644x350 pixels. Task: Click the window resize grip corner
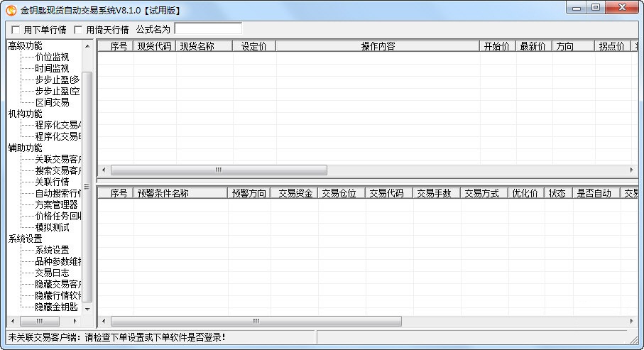634,339
